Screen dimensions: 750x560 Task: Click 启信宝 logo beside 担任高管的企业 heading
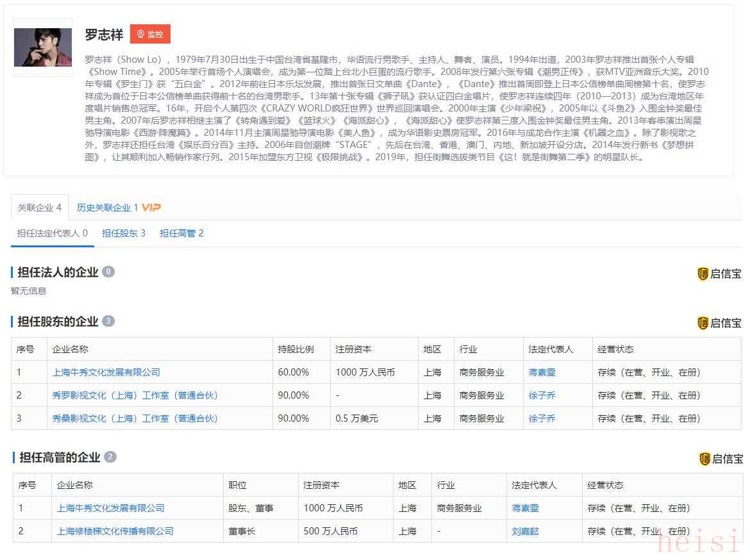[721, 459]
